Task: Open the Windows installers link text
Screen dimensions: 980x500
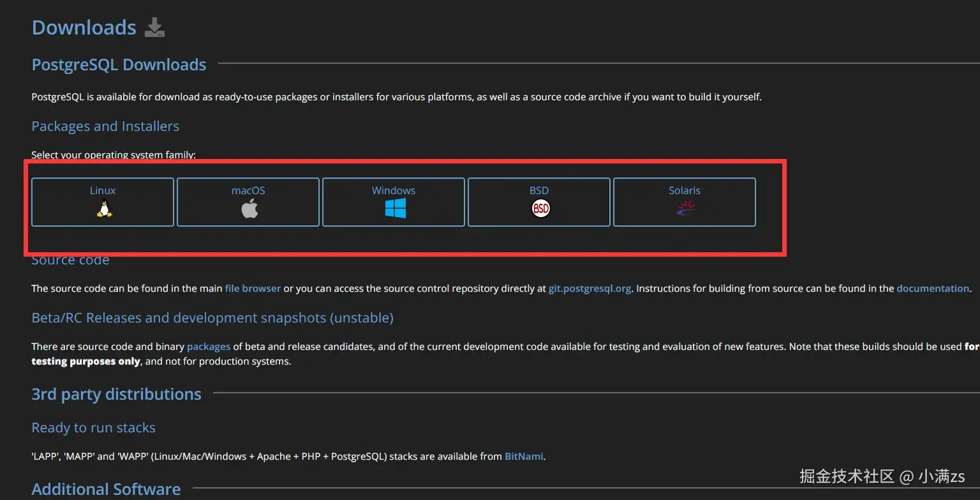Action: point(394,190)
